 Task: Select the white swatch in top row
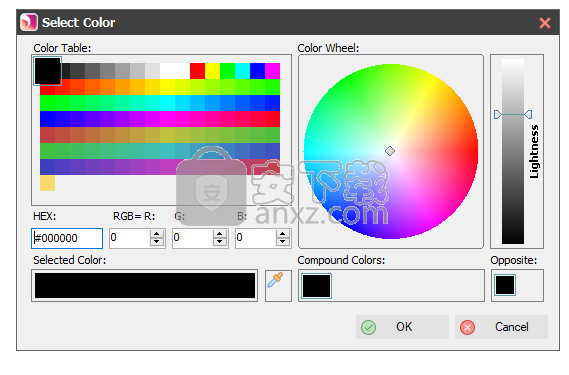pyautogui.click(x=175, y=71)
